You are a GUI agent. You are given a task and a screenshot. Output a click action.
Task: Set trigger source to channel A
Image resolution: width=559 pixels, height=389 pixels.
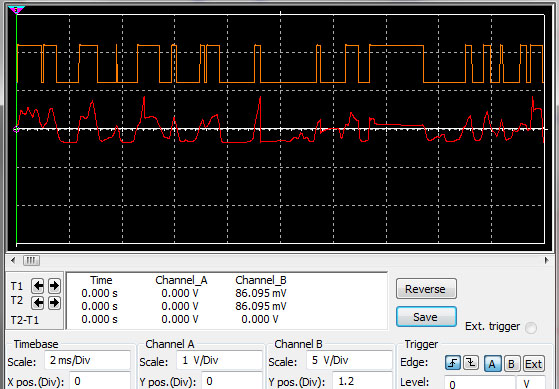[492, 364]
